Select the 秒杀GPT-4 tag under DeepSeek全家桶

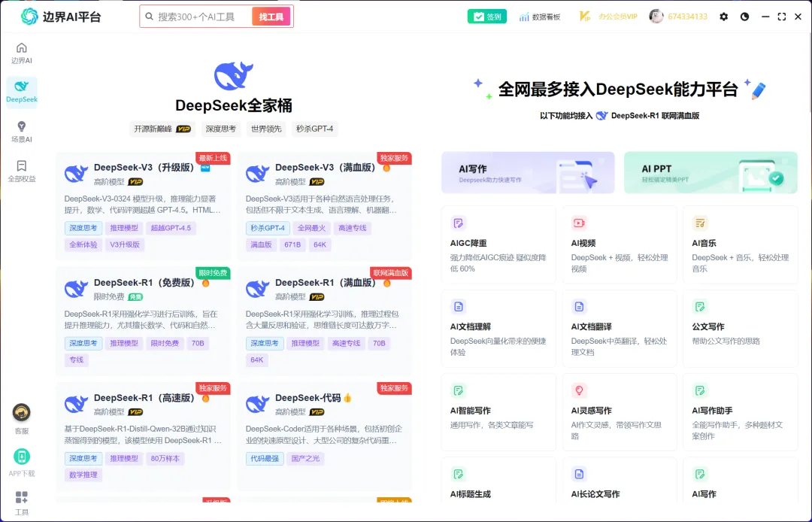tap(314, 129)
